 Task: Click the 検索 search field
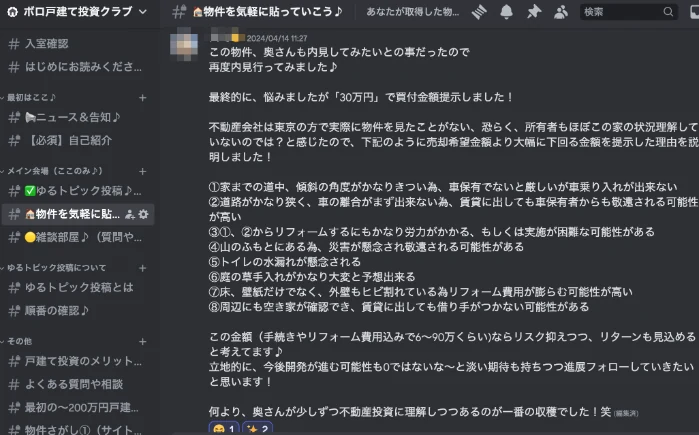(629, 12)
